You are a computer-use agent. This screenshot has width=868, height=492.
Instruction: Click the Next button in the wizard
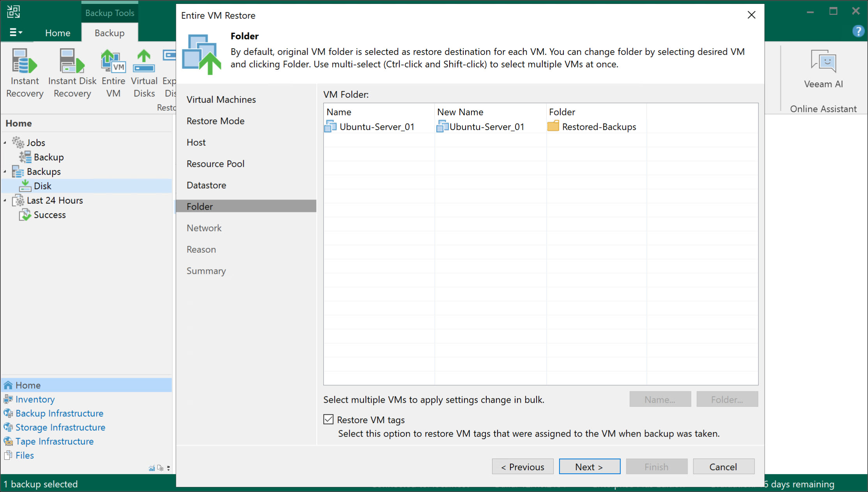click(590, 466)
